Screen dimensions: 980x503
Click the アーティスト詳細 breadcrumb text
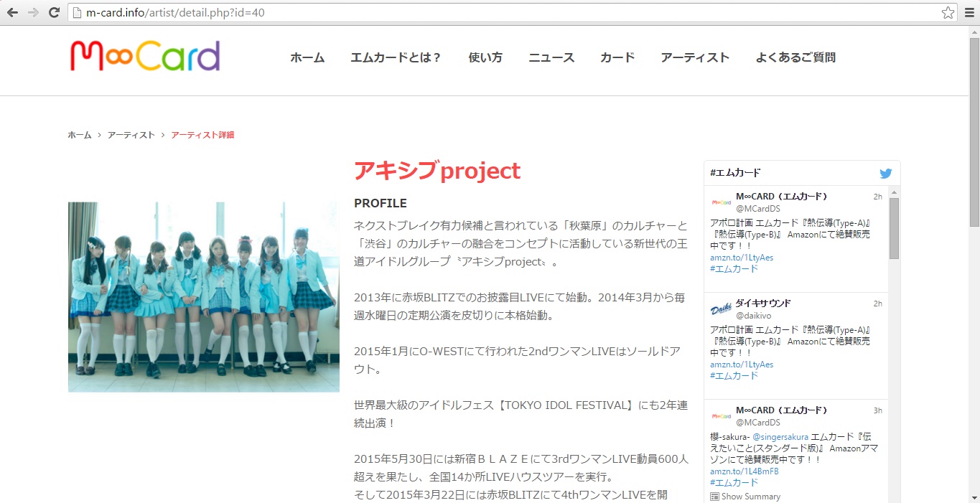coord(202,135)
